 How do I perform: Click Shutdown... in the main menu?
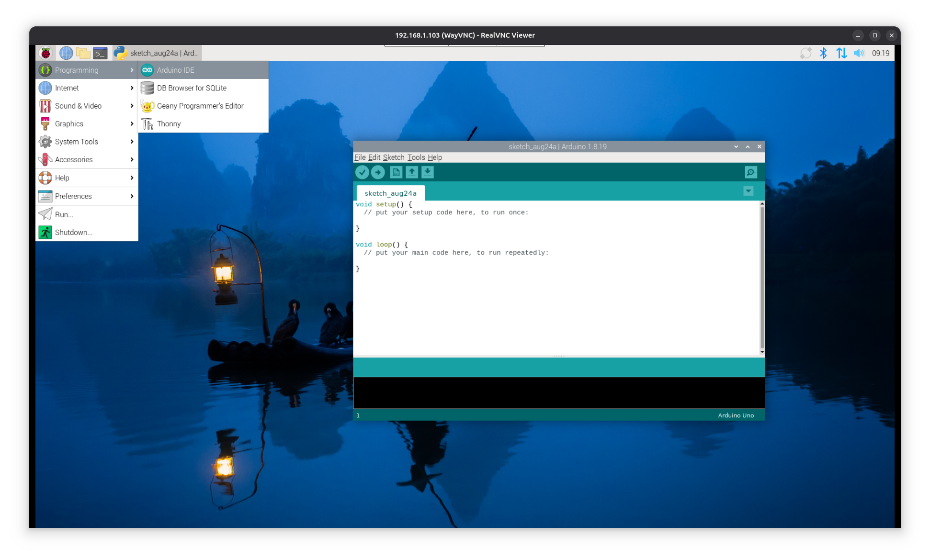pos(74,233)
